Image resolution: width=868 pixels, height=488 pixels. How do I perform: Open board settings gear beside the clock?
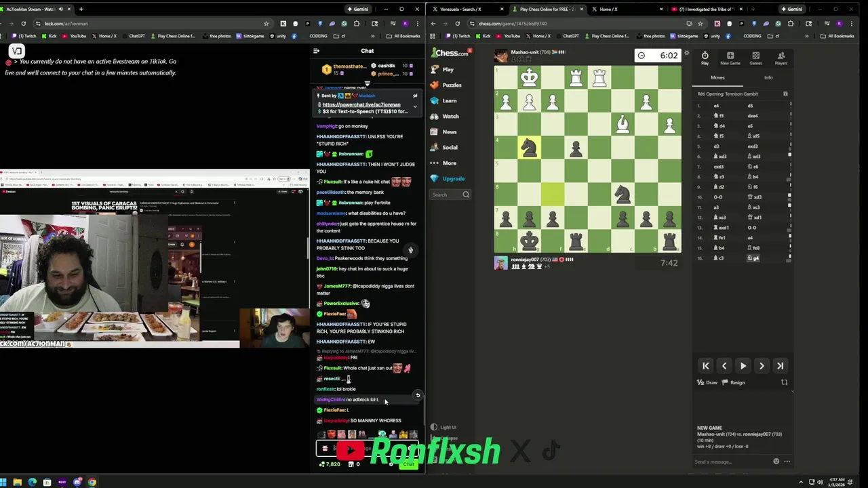point(686,53)
